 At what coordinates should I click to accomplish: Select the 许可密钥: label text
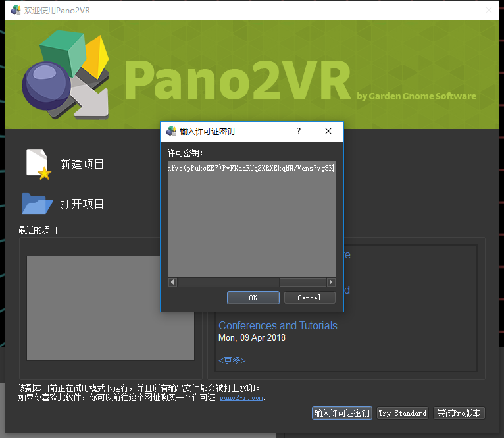click(x=185, y=153)
